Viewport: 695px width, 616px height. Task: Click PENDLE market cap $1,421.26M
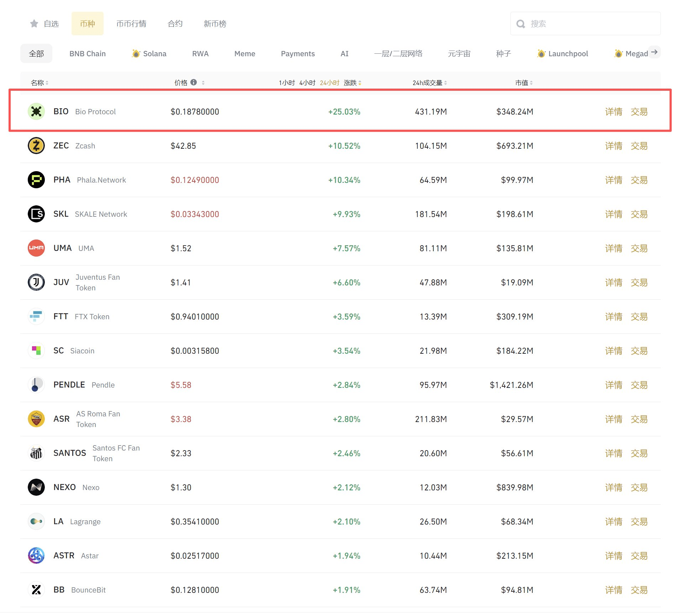511,385
